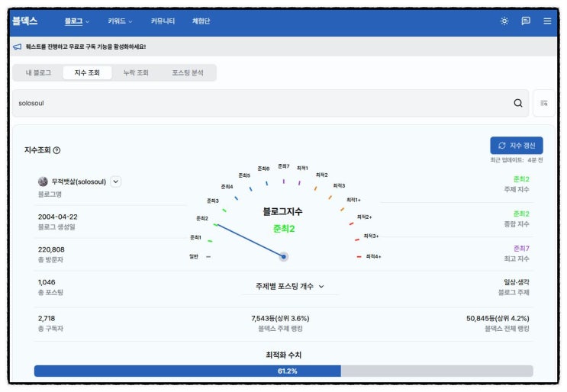Click the help icon beside 지수조회
The height and width of the screenshot is (392, 567).
coord(56,150)
